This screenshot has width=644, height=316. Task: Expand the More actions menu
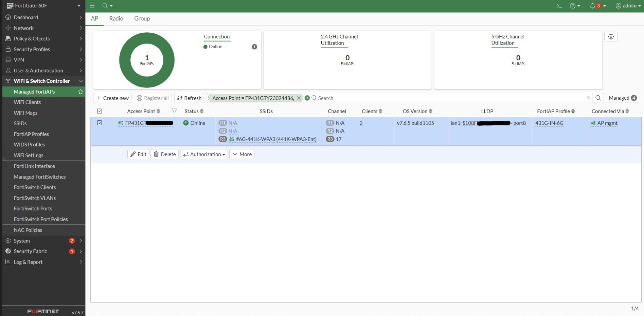[242, 154]
